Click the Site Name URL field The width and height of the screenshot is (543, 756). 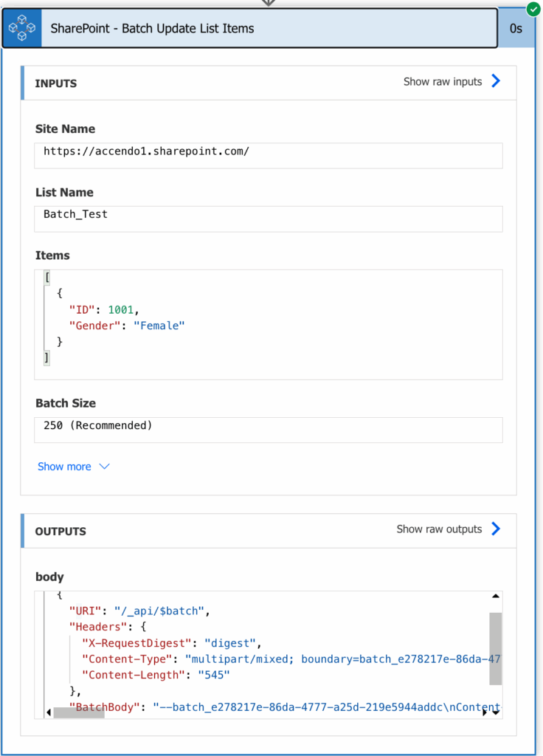click(x=269, y=155)
